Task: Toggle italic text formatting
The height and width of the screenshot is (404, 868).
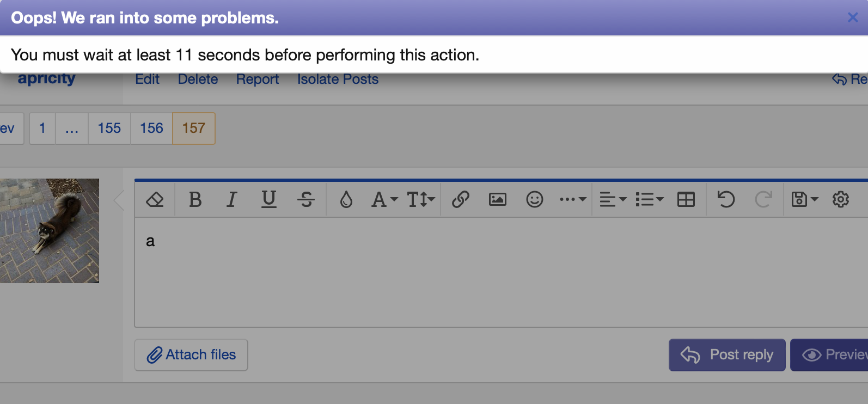Action: 231,200
